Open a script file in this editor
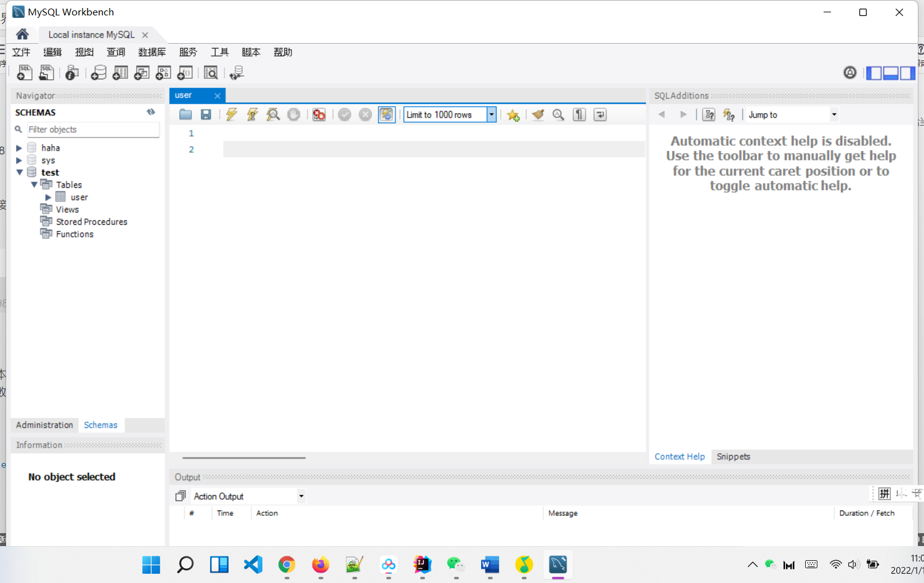This screenshot has width=924, height=583. point(185,115)
